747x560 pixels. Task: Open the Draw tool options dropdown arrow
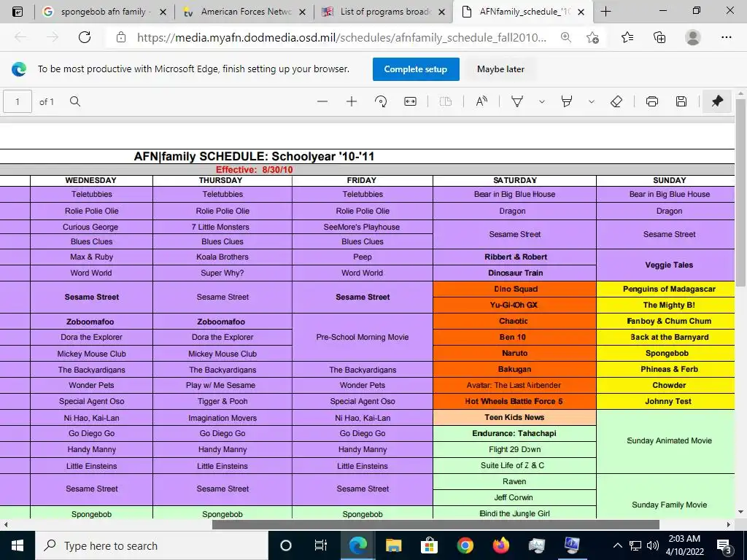click(542, 101)
